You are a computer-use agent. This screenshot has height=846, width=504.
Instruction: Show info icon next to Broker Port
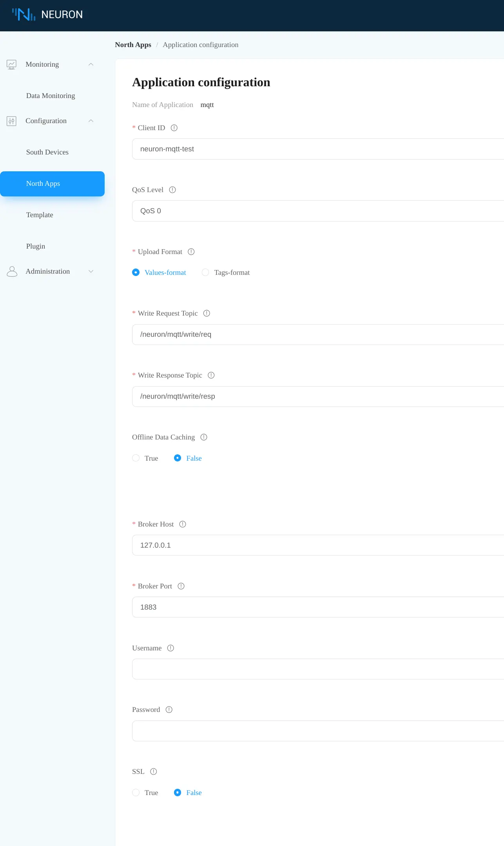pyautogui.click(x=181, y=586)
